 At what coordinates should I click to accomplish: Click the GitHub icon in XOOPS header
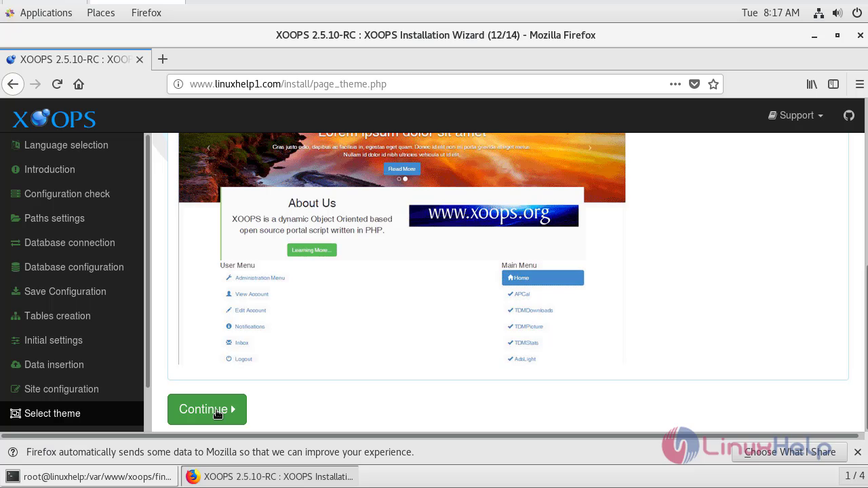[x=848, y=115]
